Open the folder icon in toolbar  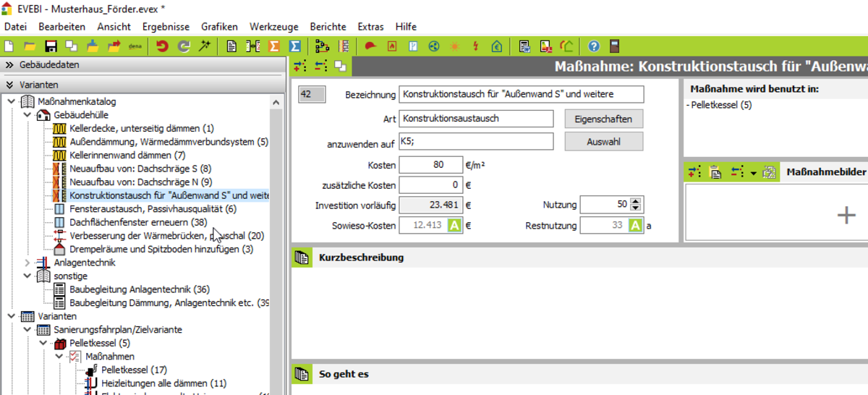click(30, 46)
